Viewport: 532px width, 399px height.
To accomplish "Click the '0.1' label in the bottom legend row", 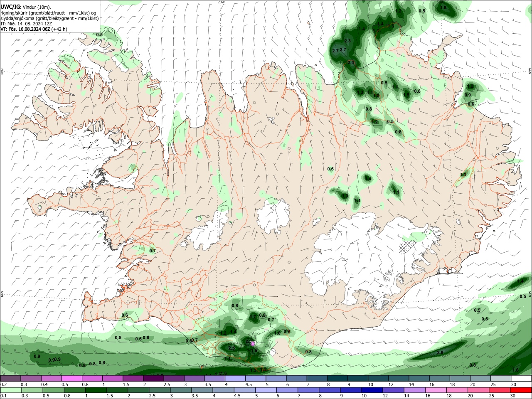I will (4, 396).
